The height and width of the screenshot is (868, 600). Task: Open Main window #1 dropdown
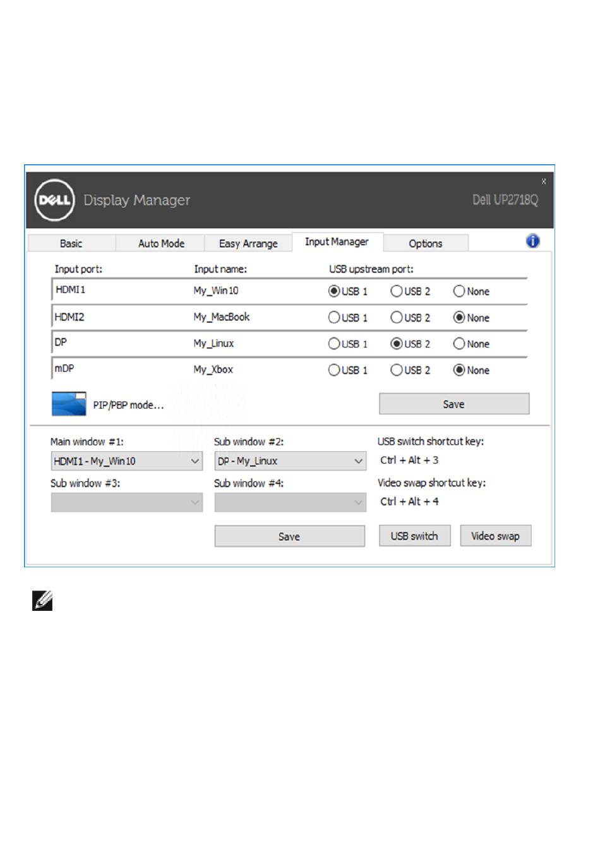(x=126, y=461)
